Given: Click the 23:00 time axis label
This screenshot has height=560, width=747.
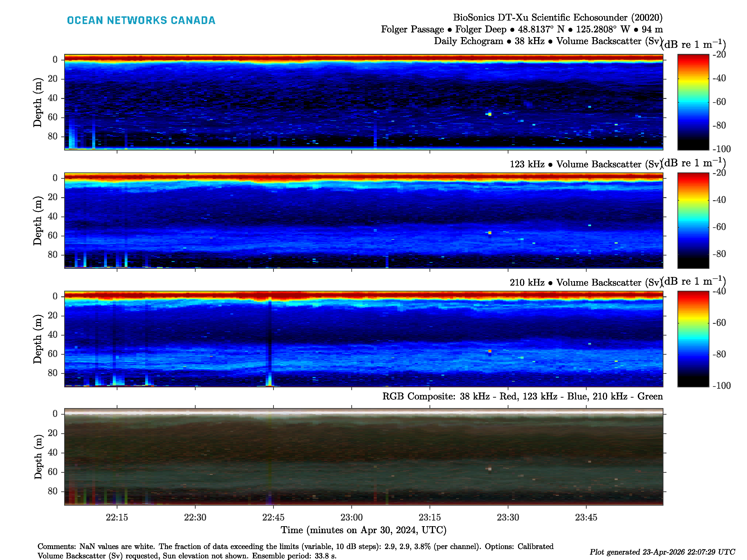Looking at the screenshot, I should (352, 517).
